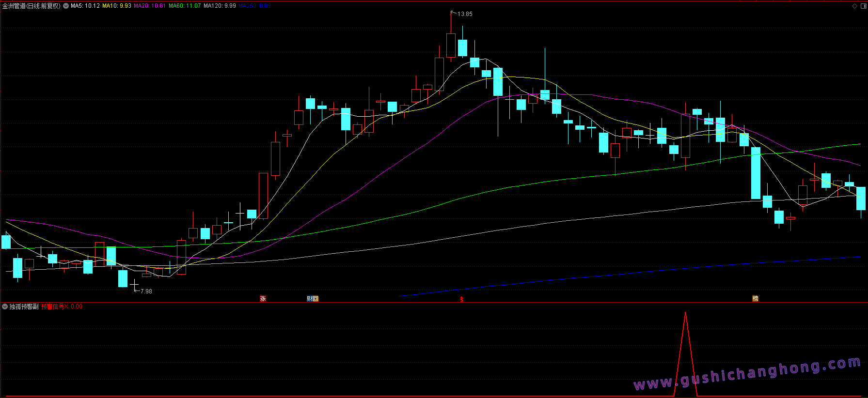Click the 财 financial report marker
The image size is (868, 398).
tap(310, 299)
